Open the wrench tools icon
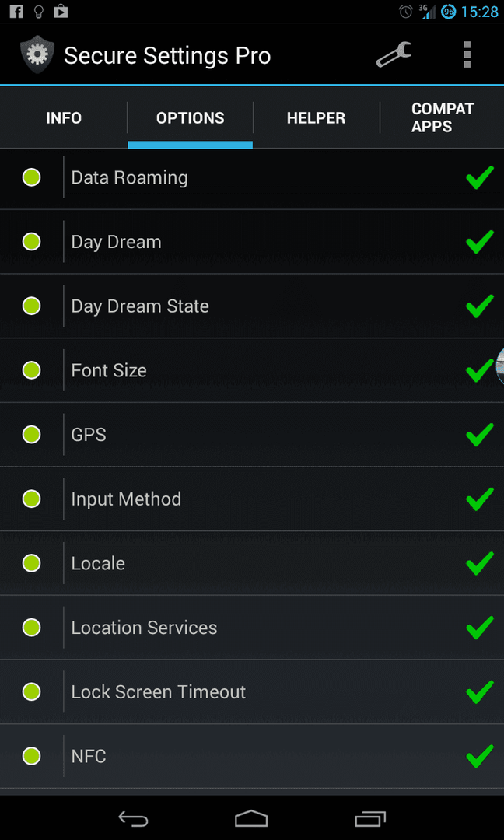This screenshot has width=504, height=840. [394, 54]
